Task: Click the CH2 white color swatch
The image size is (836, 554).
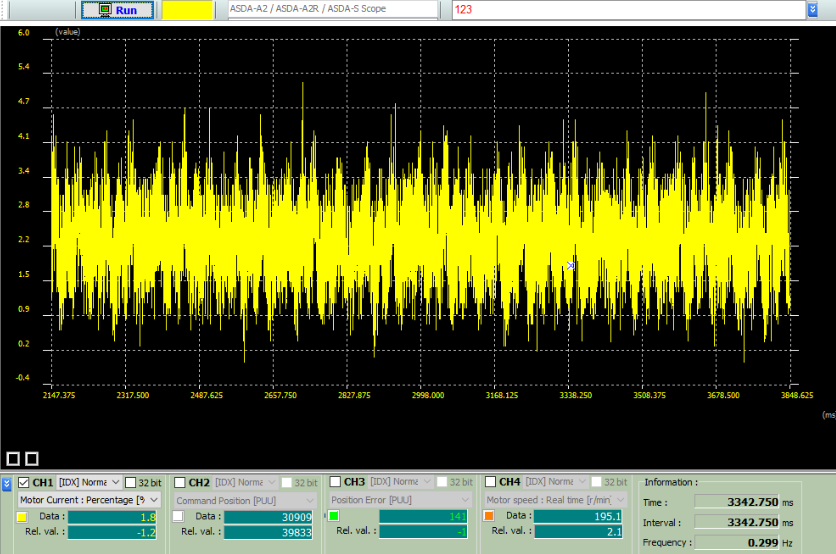Action: pos(178,516)
